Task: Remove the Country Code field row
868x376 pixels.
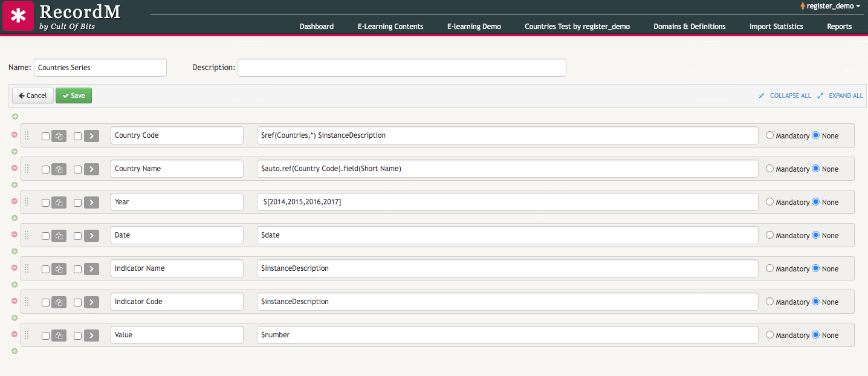Action: click(x=15, y=135)
